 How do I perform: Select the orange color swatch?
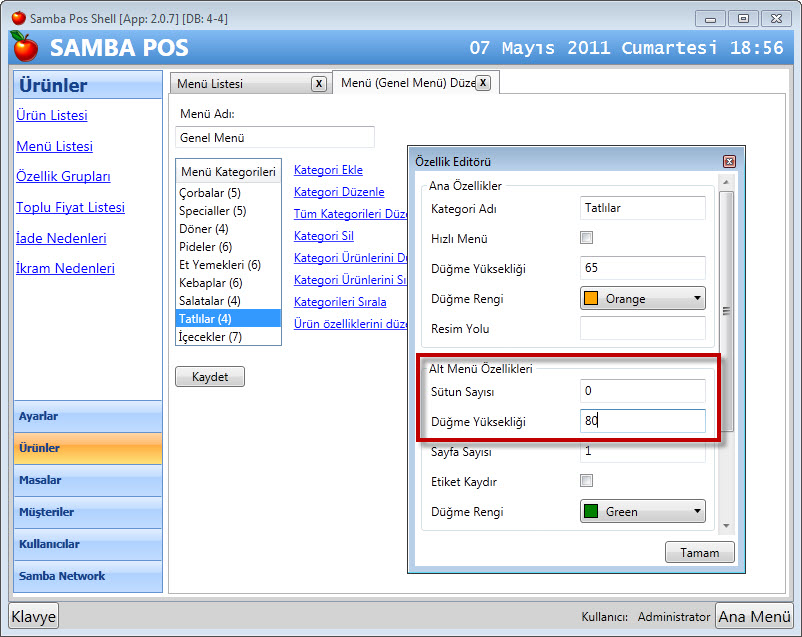(x=592, y=299)
